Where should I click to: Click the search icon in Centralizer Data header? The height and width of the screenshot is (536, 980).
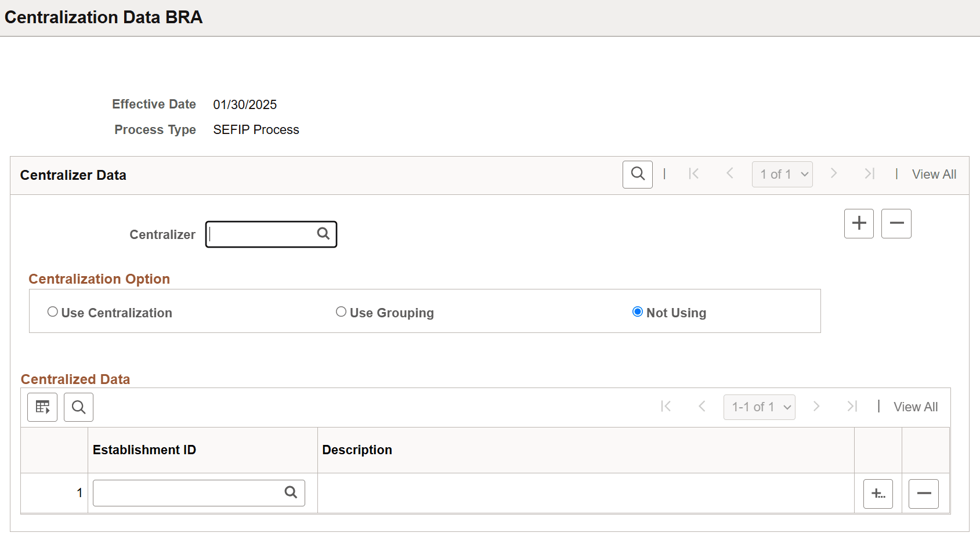point(637,174)
